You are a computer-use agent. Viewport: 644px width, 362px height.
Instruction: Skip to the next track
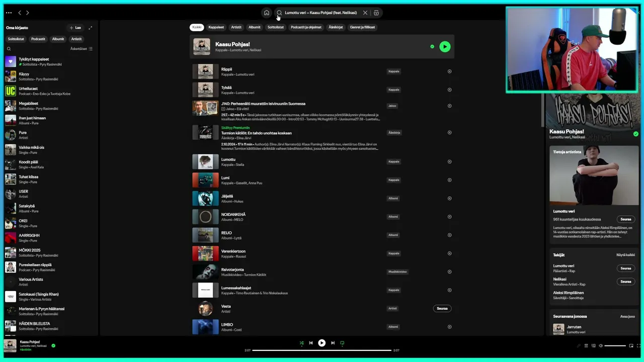pos(333,343)
